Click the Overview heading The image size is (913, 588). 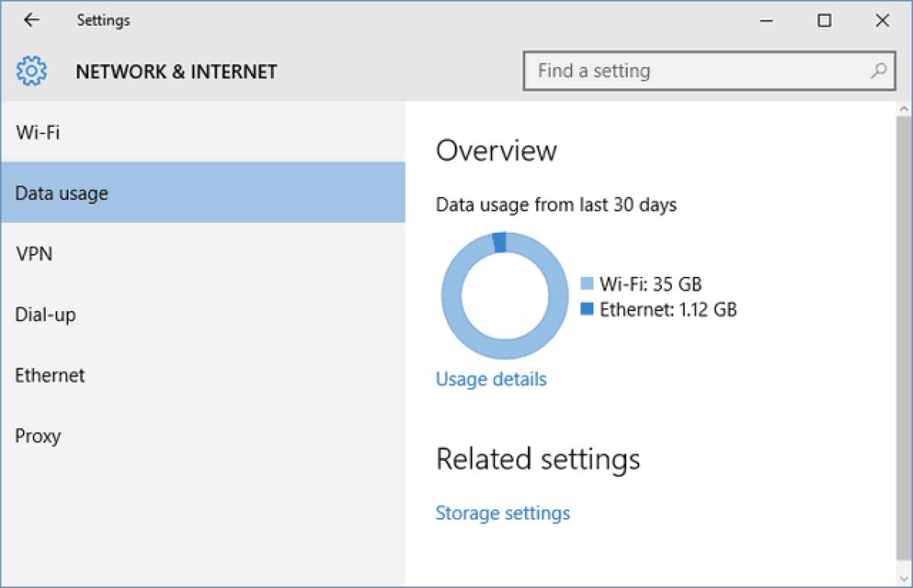(495, 151)
